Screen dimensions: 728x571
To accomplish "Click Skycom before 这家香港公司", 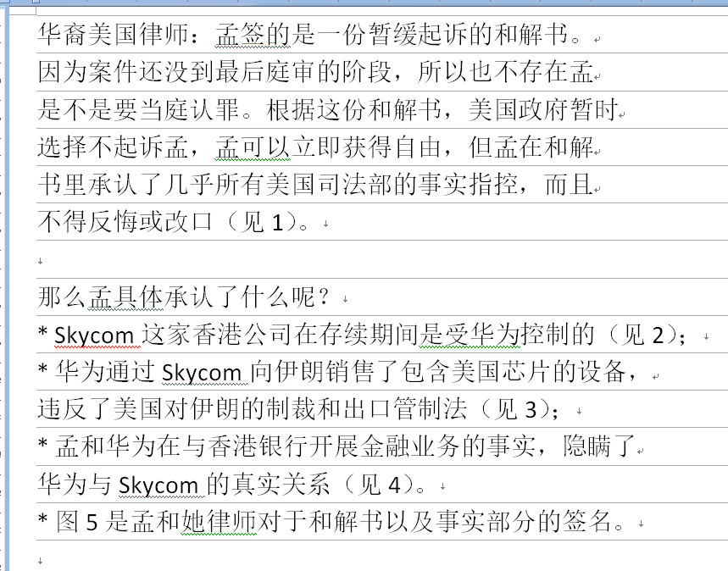I will click(x=94, y=335).
